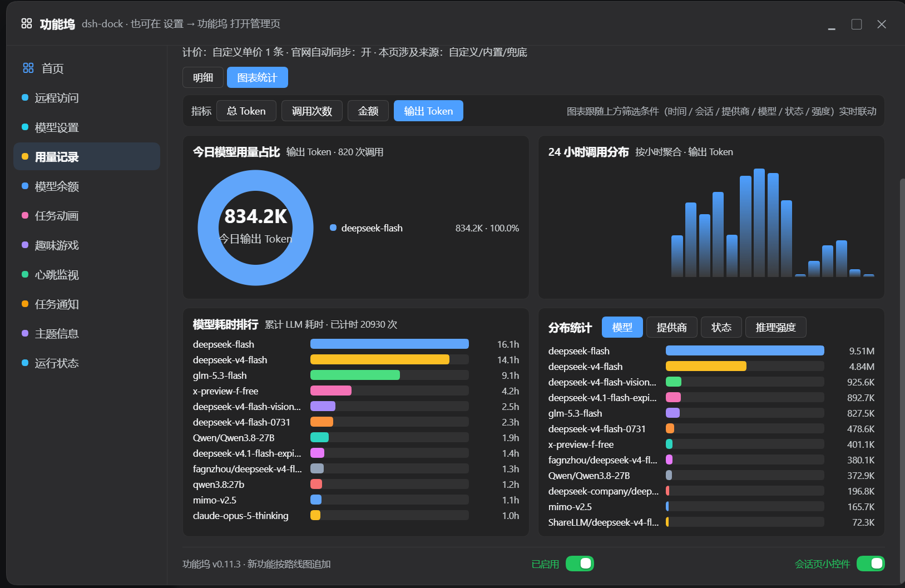The width and height of the screenshot is (905, 588).
Task: Switch 分布统计 to 提供商
Action: click(671, 327)
